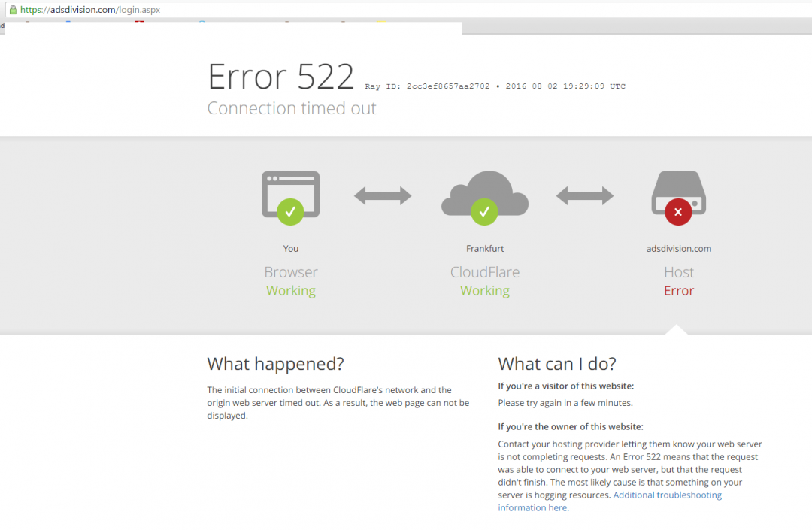
Task: Click the red Error status under Host
Action: tap(678, 291)
